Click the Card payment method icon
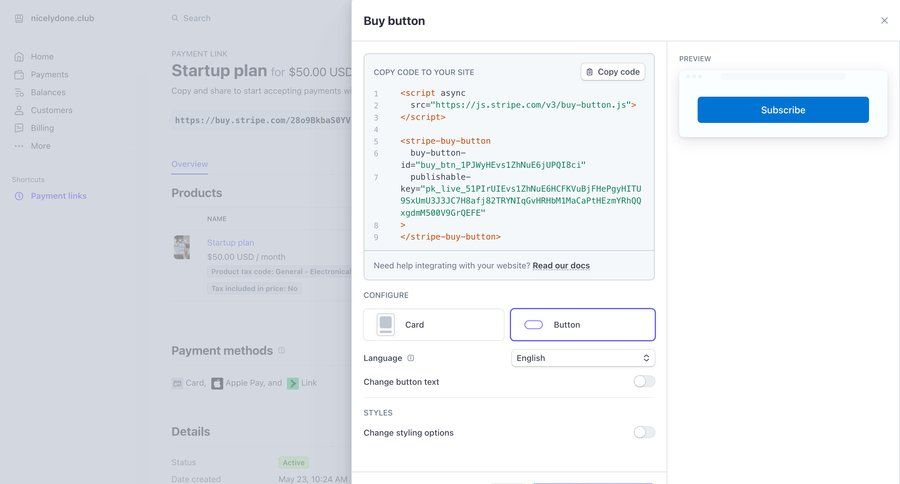 [x=177, y=383]
